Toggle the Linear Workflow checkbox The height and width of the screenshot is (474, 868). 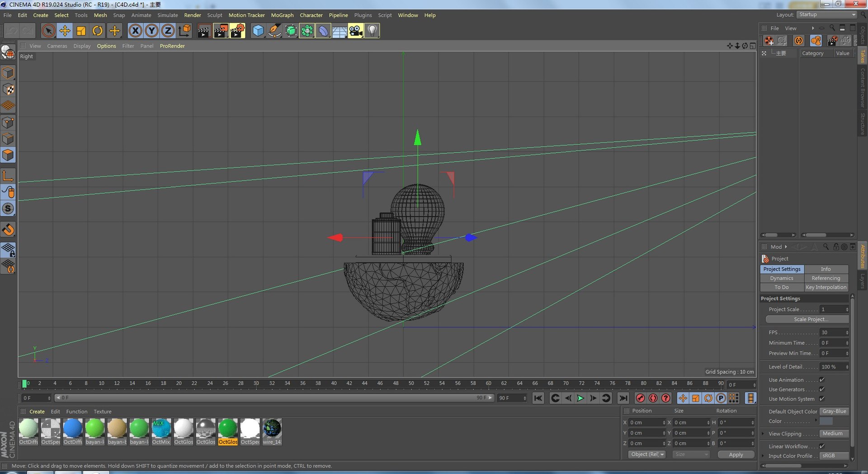(822, 446)
